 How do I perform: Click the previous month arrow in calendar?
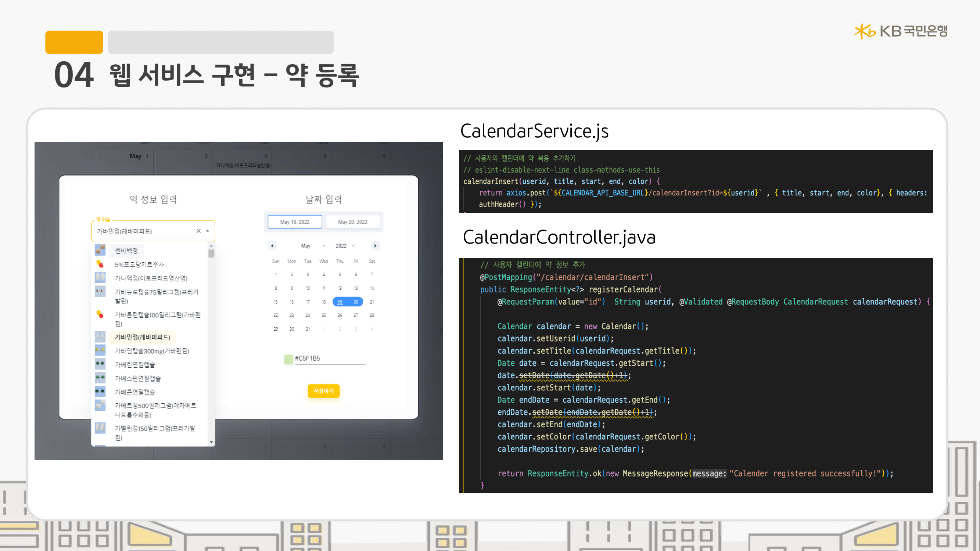click(x=272, y=246)
